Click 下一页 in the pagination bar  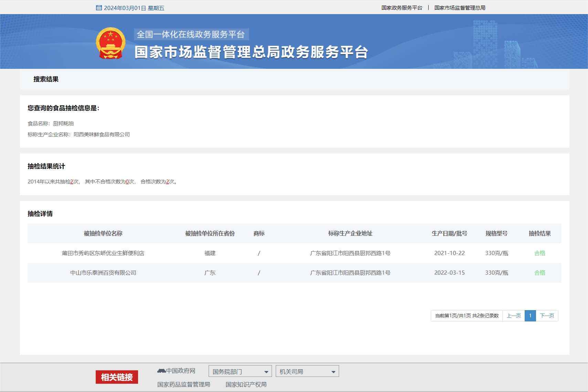[547, 315]
